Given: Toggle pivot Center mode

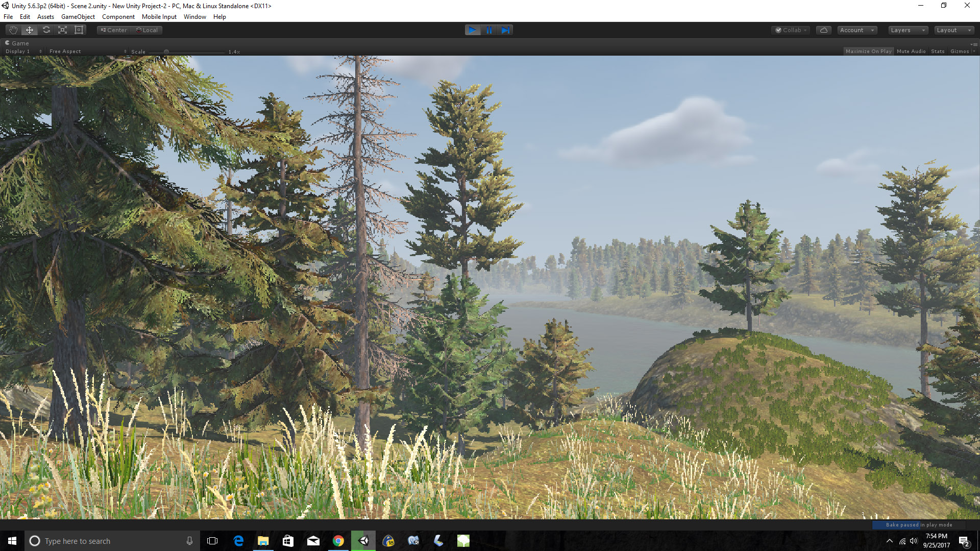Looking at the screenshot, I should [113, 30].
